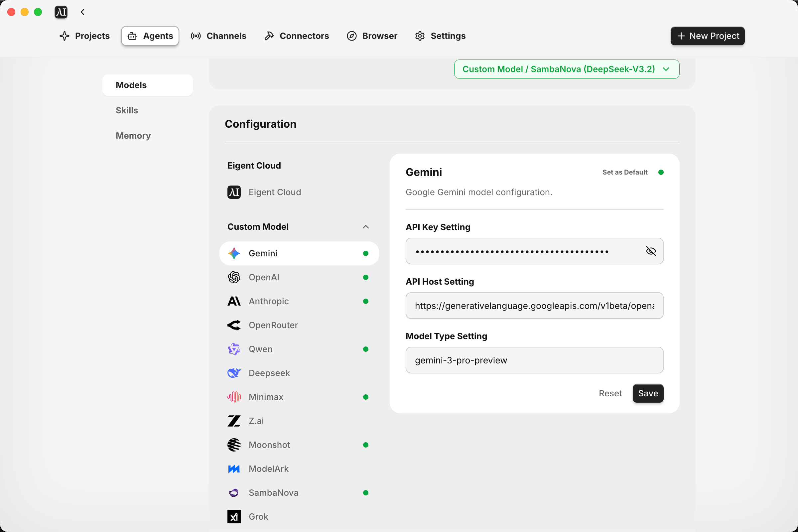
Task: Save the Gemini configuration
Action: (648, 394)
